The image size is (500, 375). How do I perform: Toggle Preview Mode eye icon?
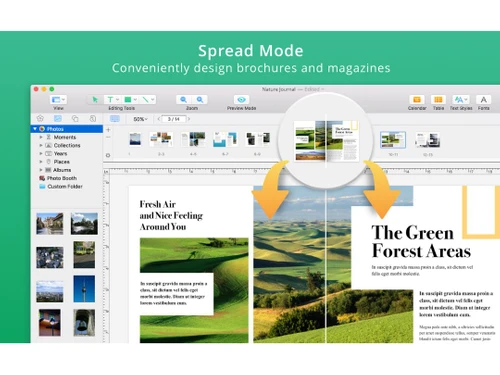click(x=241, y=99)
